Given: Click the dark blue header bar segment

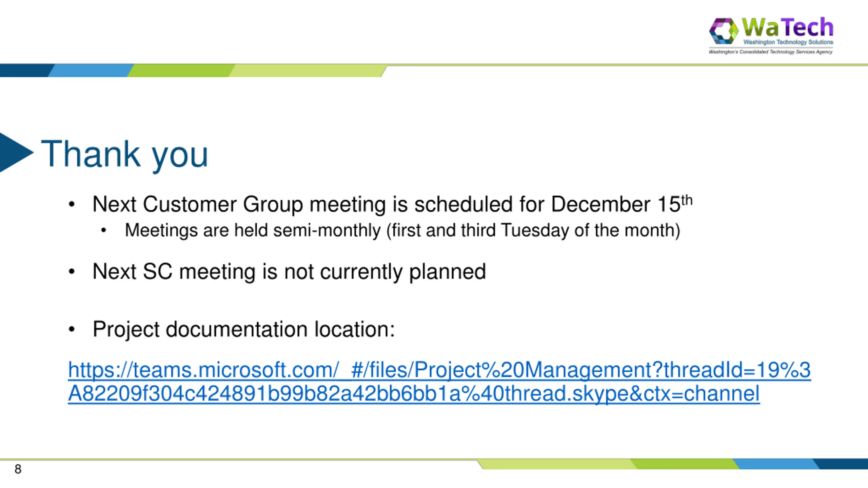Looking at the screenshot, I should pos(25,70).
